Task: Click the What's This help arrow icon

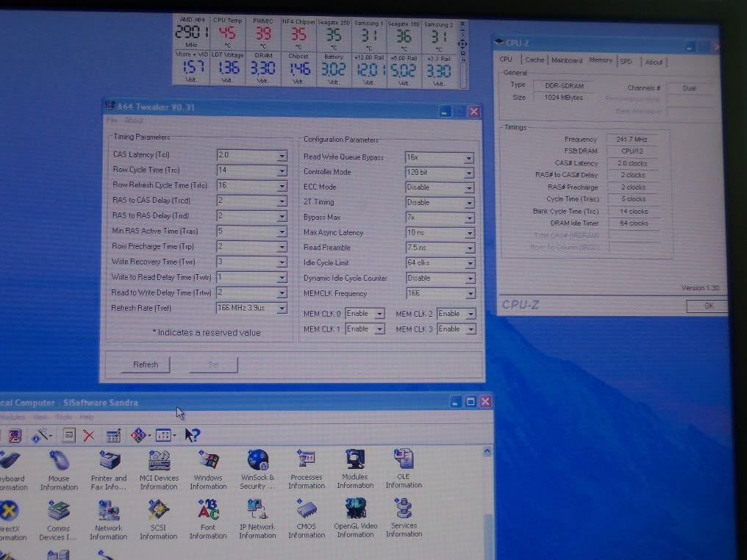Action: (x=193, y=435)
